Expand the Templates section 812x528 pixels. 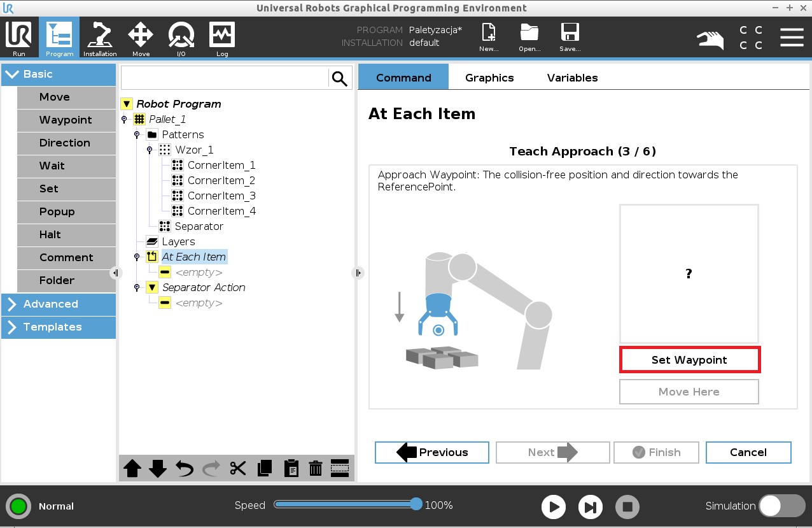(x=59, y=327)
